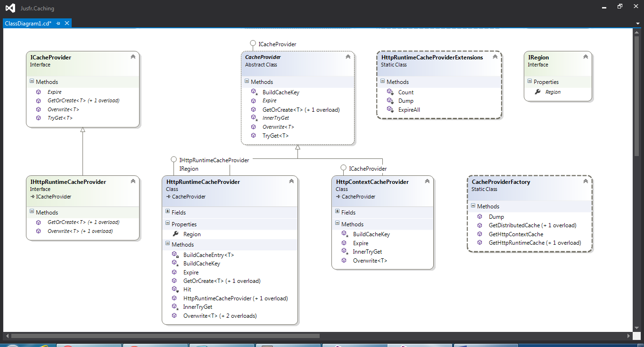Collapse the CacheProviderFactory class box
Image resolution: width=644 pixels, height=347 pixels.
pyautogui.click(x=586, y=181)
